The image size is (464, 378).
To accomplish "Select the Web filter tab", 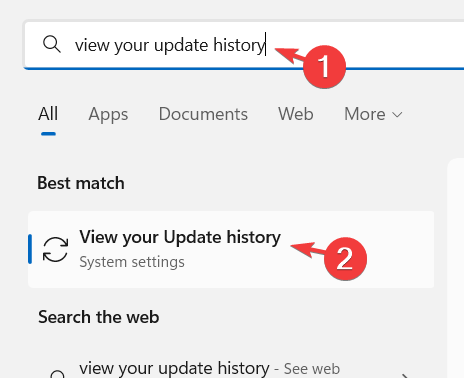I will pyautogui.click(x=296, y=114).
